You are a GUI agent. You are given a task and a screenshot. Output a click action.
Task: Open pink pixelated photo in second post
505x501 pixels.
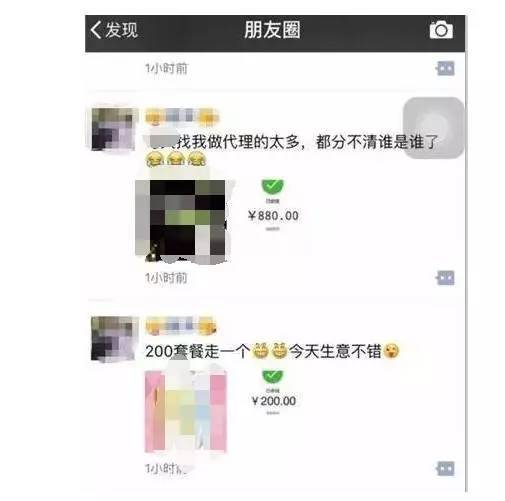click(x=186, y=411)
